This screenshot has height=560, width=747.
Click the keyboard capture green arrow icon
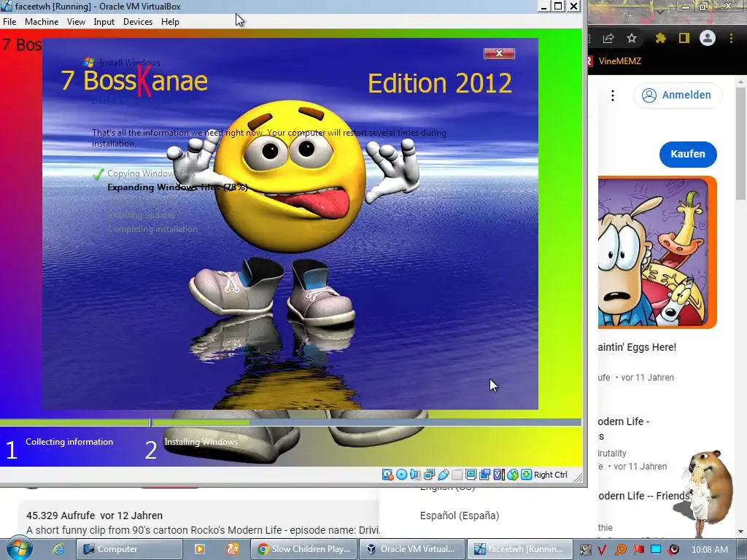click(526, 475)
